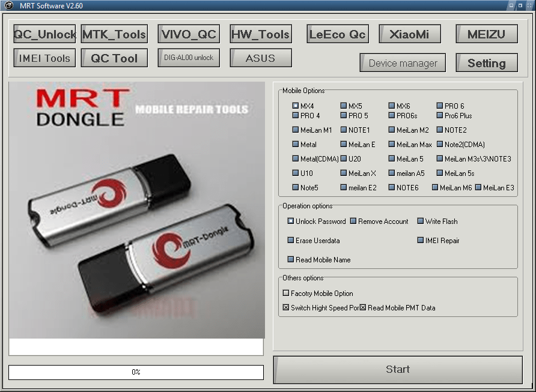The image size is (536, 392).
Task: Choose MeiLan M1 model
Action: 296,130
